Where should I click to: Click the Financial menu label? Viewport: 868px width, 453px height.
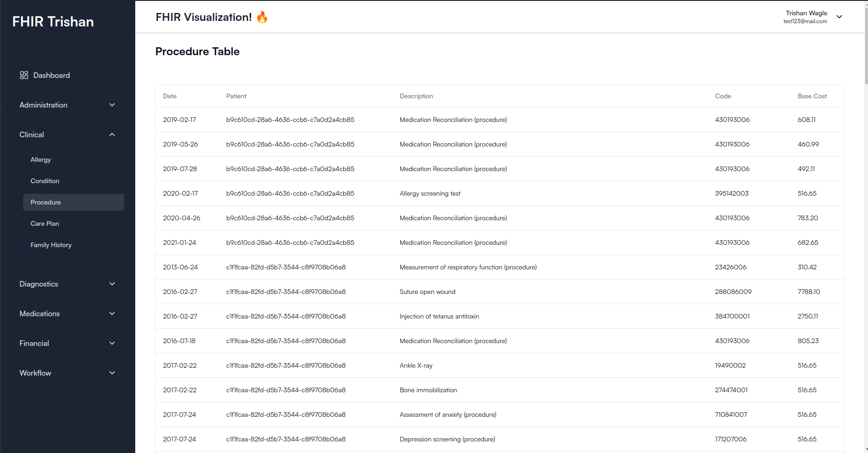click(34, 343)
